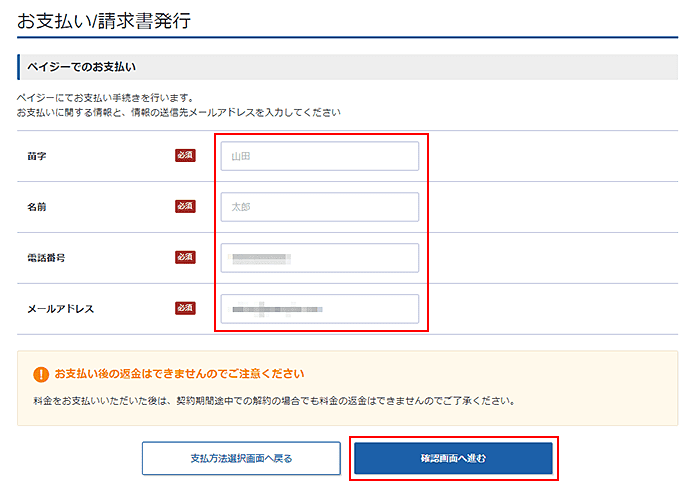
Task: Click the 電話番号 field label
Action: (46, 258)
